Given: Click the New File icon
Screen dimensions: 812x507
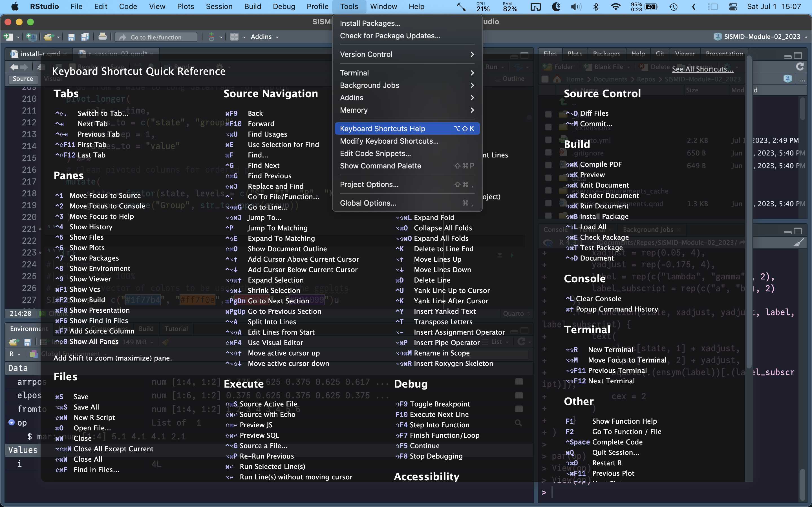Looking at the screenshot, I should coord(8,37).
